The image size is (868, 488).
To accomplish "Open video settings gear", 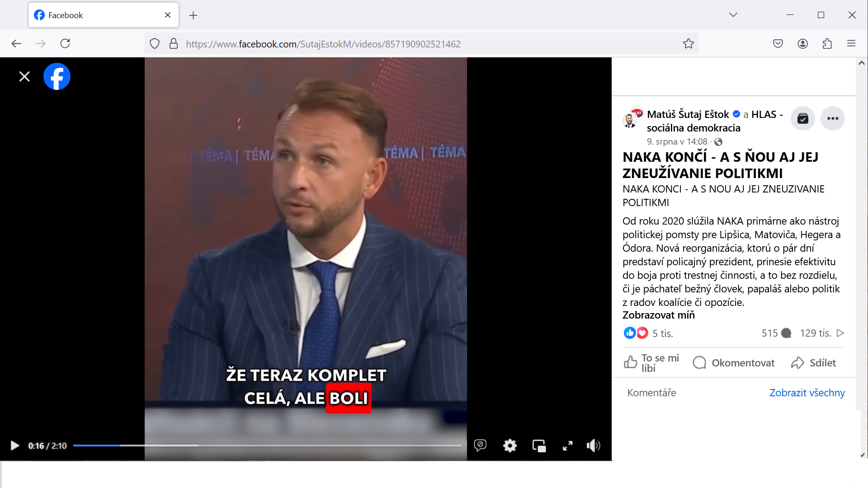I will [510, 446].
